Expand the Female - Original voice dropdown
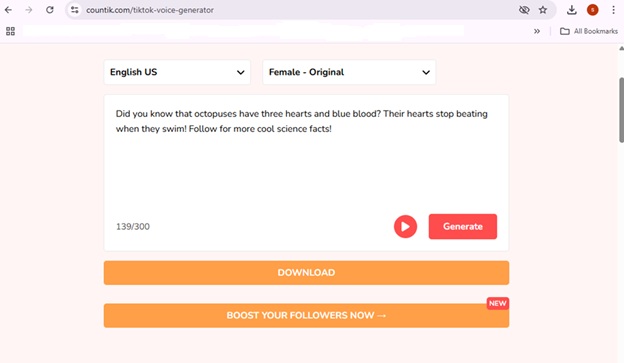The height and width of the screenshot is (363, 624). click(349, 72)
